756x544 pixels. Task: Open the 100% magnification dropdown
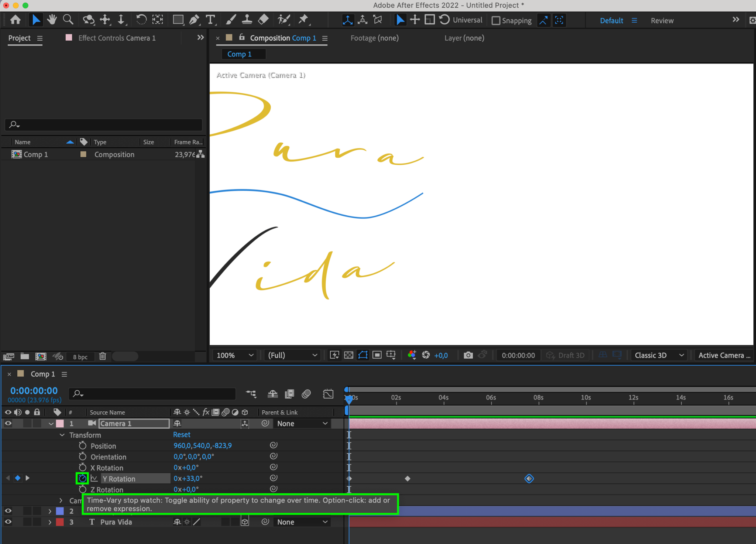click(235, 355)
